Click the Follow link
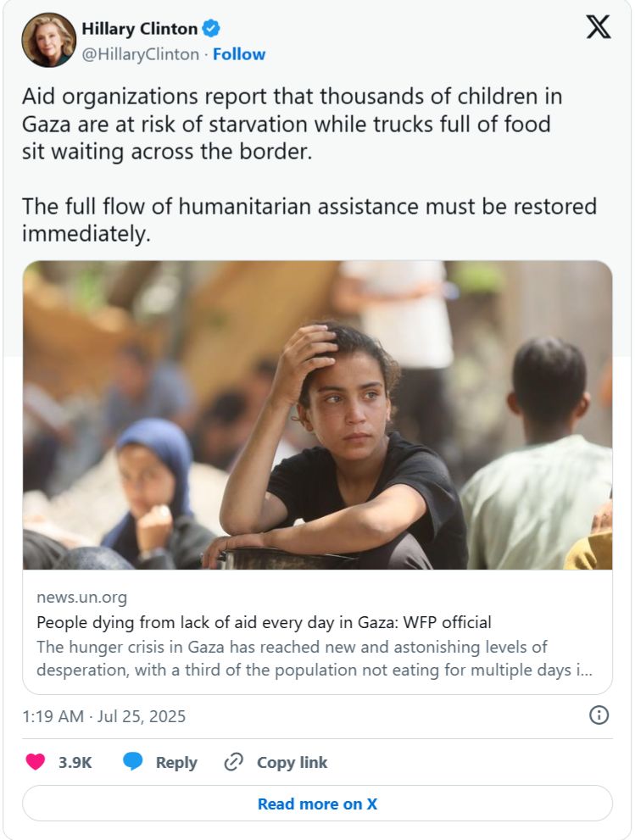This screenshot has height=840, width=635. (238, 54)
